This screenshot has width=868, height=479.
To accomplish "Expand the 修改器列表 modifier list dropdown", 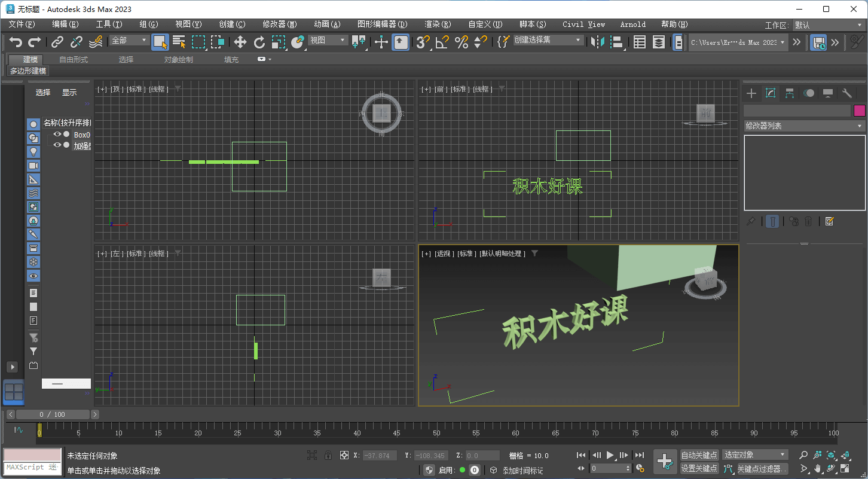I will pos(805,126).
